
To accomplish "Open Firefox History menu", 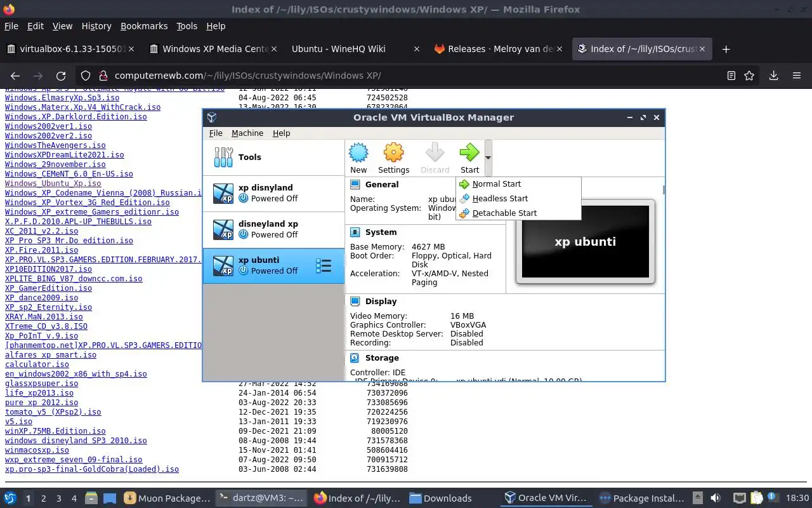I will click(x=96, y=26).
